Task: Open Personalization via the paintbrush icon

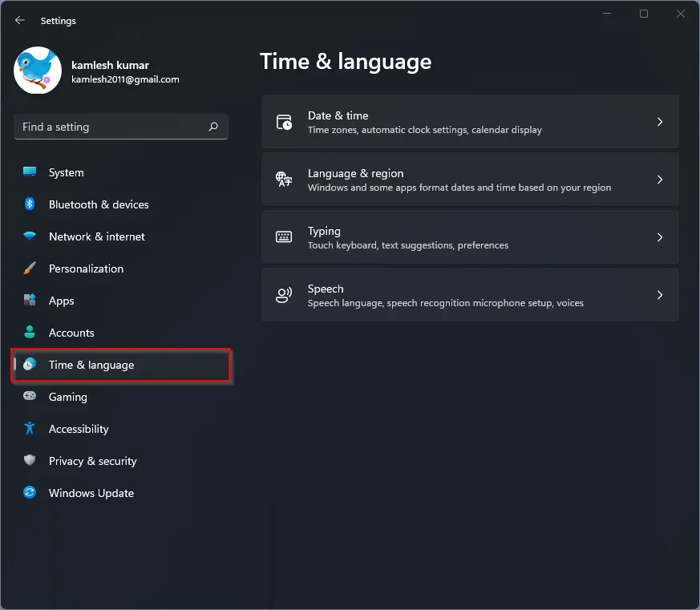Action: click(30, 269)
